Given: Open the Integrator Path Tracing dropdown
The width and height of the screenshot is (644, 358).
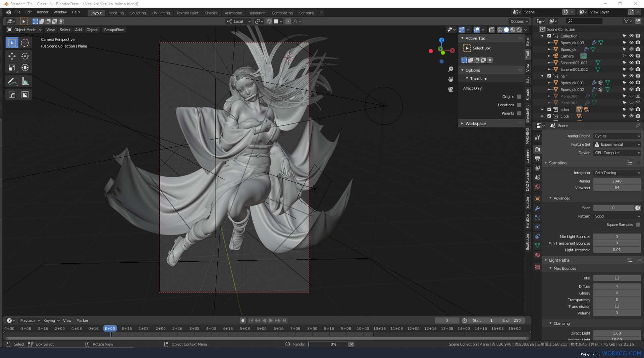Looking at the screenshot, I should (x=617, y=173).
